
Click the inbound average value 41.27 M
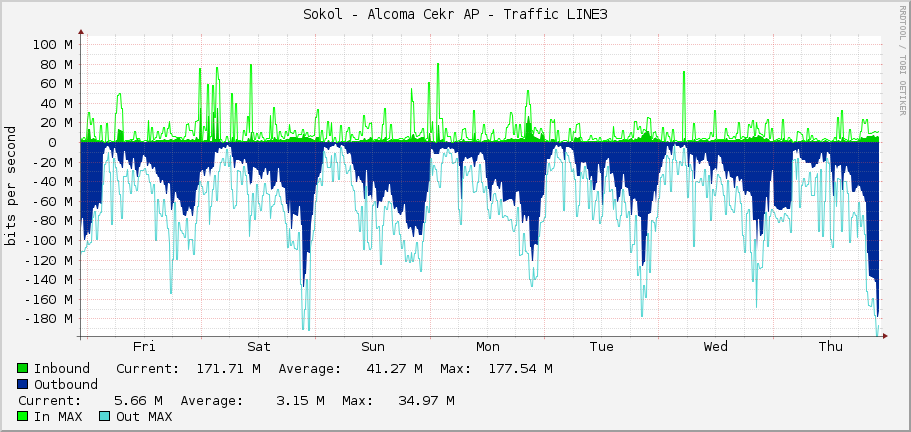pyautogui.click(x=395, y=369)
